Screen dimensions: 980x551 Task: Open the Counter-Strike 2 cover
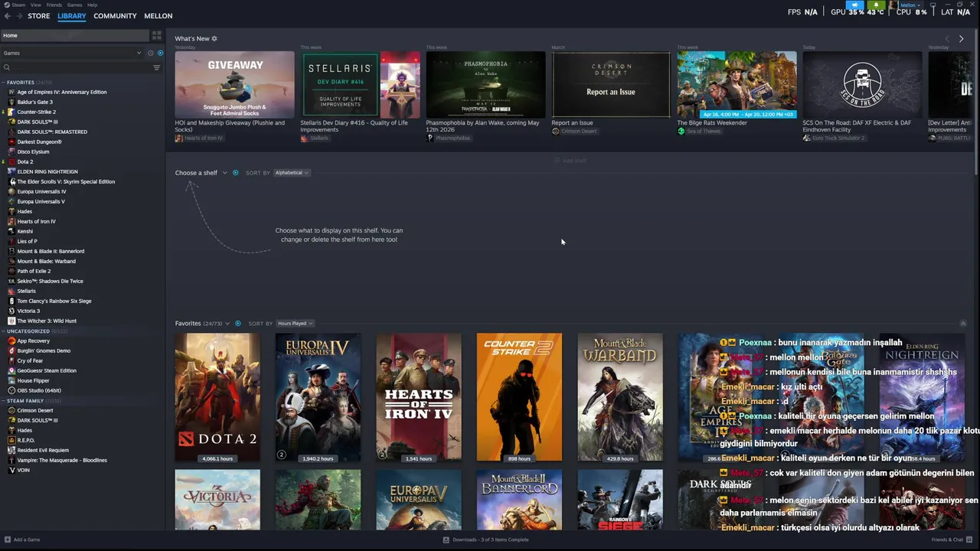519,397
